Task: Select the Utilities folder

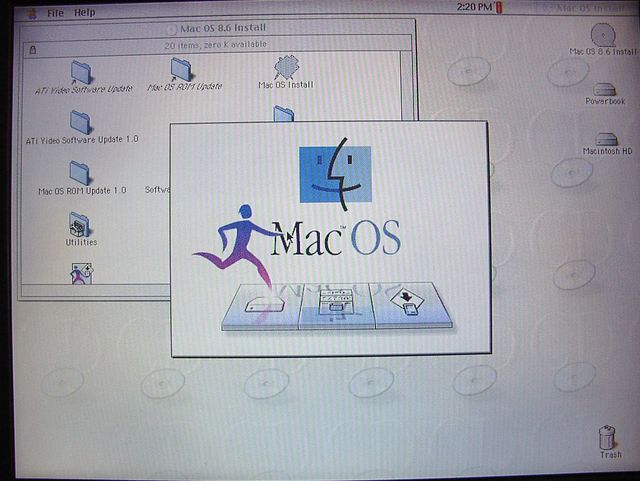Action: pos(81,224)
